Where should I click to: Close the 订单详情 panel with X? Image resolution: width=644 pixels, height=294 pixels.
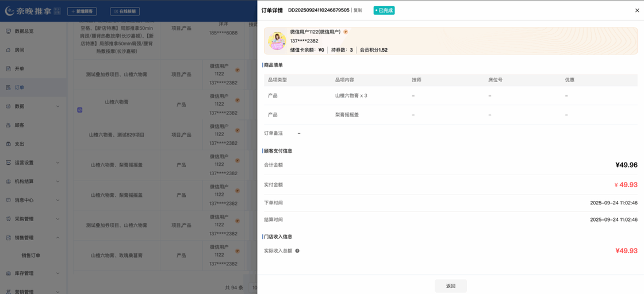(637, 11)
